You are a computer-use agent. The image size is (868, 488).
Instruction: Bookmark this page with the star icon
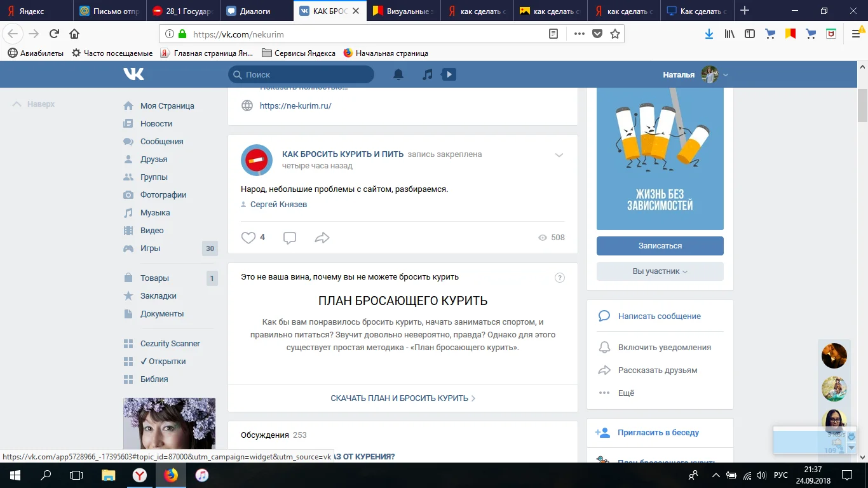[615, 34]
